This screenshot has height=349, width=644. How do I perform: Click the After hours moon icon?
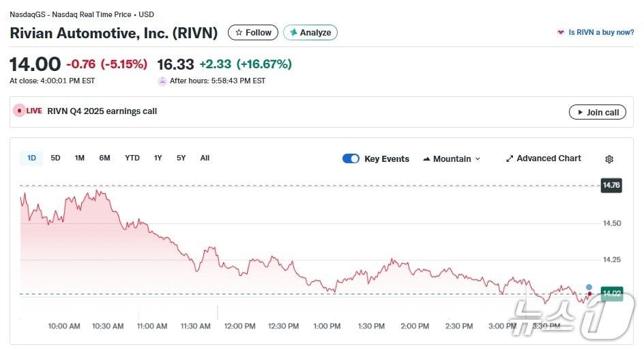[x=162, y=81]
